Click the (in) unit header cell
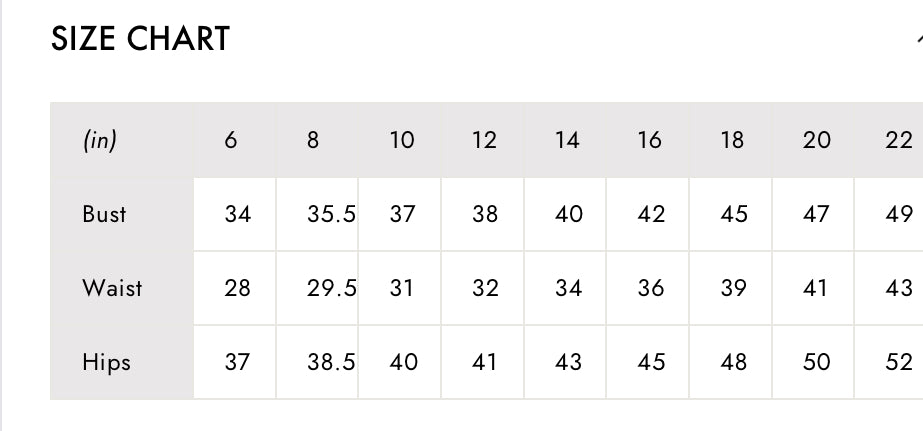This screenshot has width=923, height=431. pos(100,140)
